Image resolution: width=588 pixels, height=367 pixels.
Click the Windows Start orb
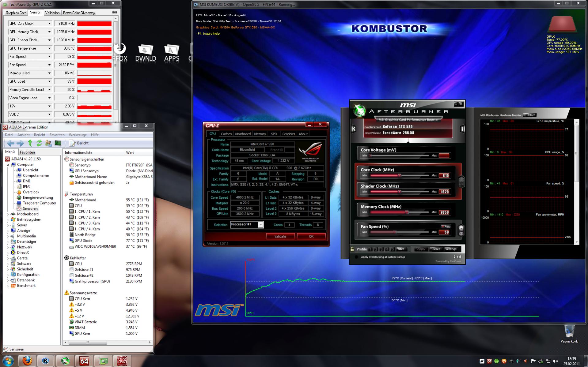click(x=8, y=361)
